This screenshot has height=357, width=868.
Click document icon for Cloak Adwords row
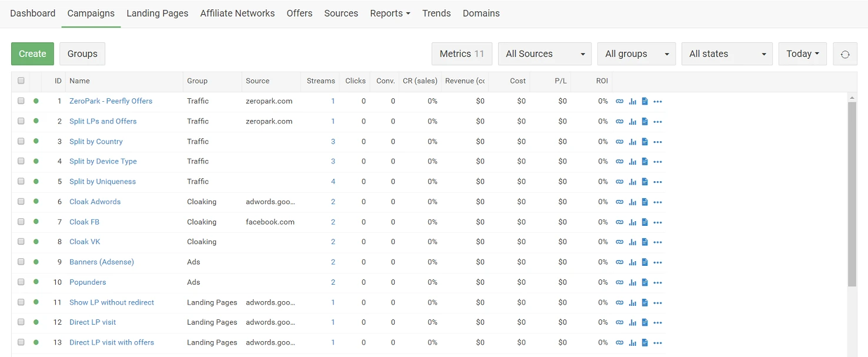pos(645,202)
